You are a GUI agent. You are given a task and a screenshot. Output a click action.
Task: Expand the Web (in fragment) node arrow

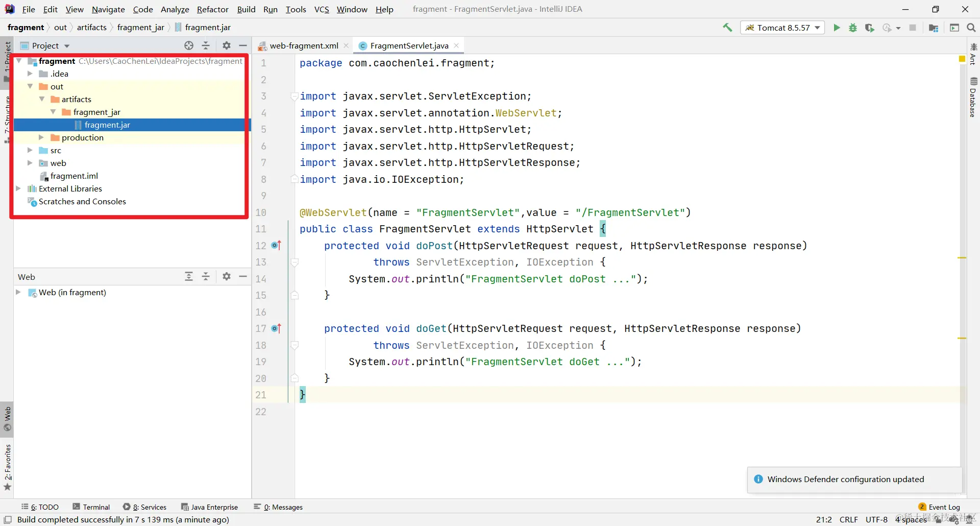coord(18,292)
